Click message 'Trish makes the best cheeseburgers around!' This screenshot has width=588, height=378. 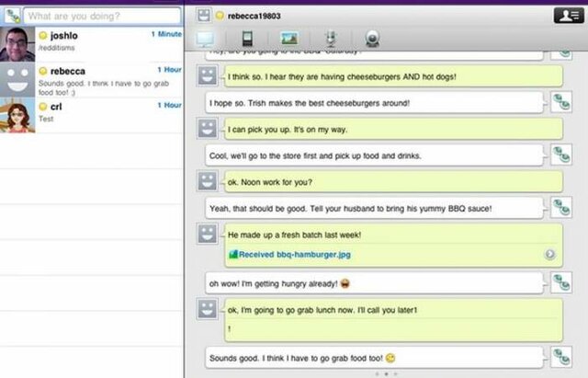coord(374,103)
